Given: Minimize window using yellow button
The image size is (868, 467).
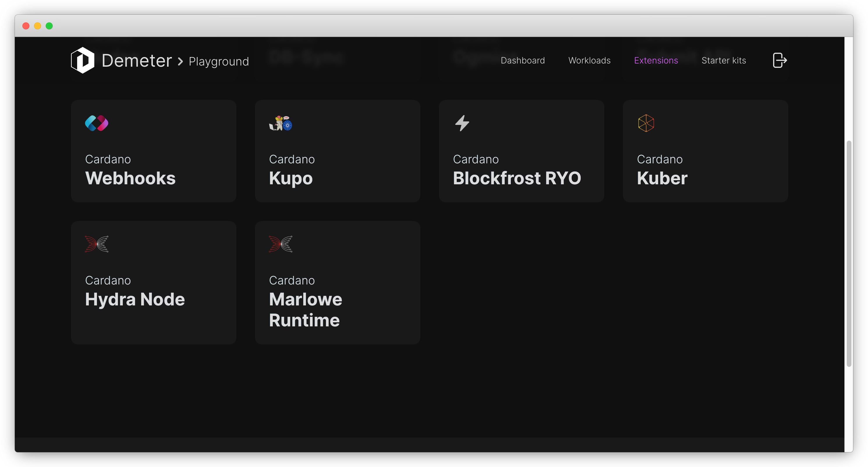Looking at the screenshot, I should (37, 26).
